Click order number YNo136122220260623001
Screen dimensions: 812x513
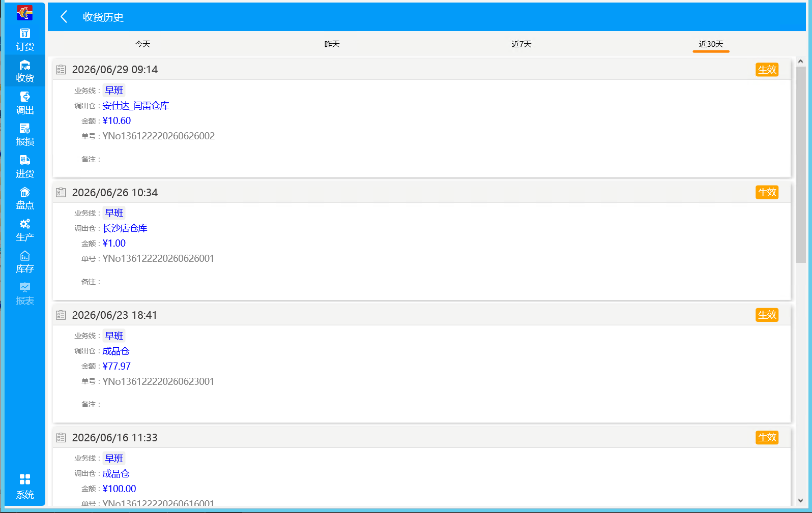[158, 381]
